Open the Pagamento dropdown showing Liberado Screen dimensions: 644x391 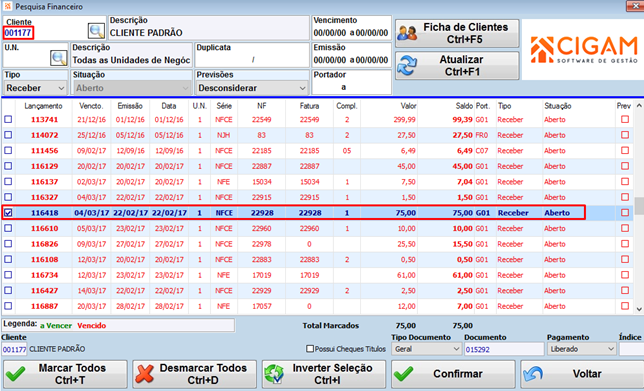582,349
